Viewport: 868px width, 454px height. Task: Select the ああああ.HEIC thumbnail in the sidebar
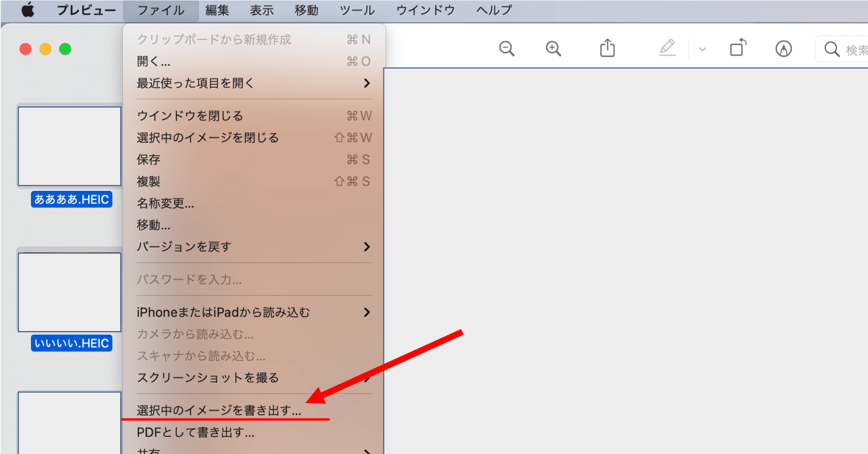pyautogui.click(x=69, y=146)
